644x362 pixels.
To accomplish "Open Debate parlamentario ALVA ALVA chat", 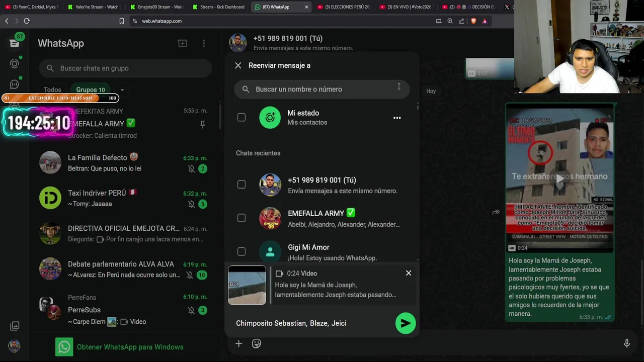I will [x=125, y=269].
